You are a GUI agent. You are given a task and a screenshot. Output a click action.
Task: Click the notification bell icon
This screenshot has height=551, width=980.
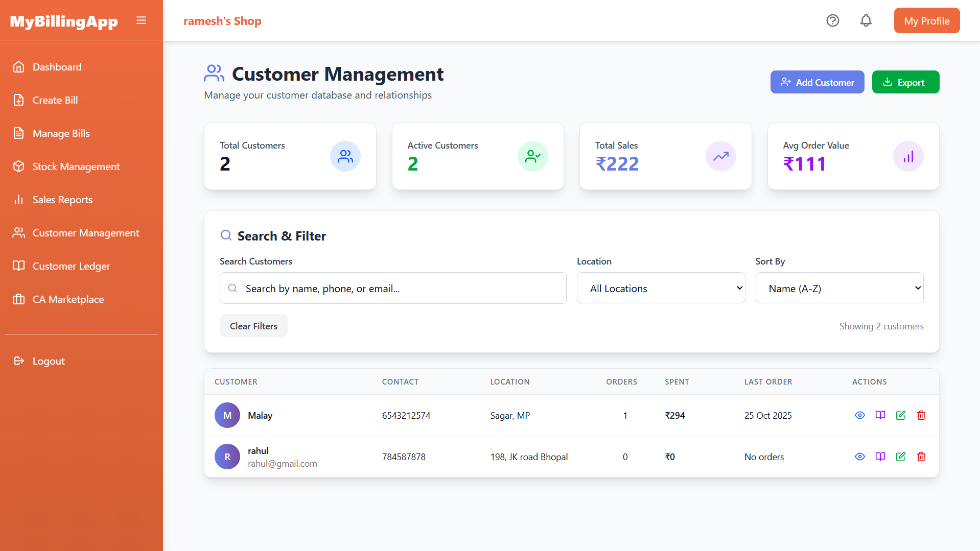tap(866, 20)
